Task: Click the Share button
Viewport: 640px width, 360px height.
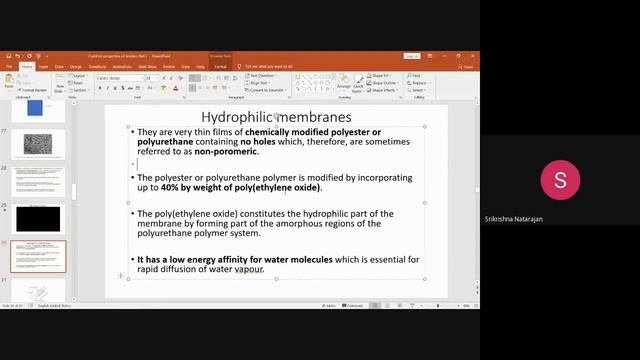Action: tap(466, 67)
